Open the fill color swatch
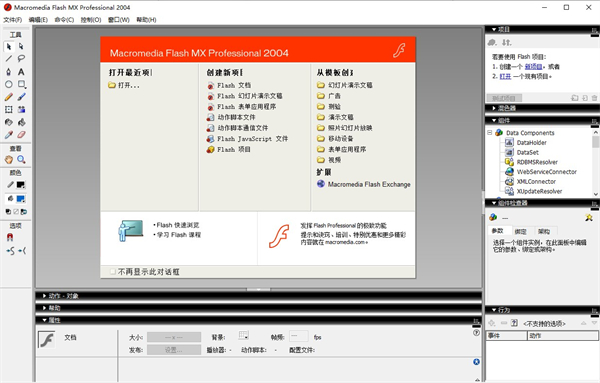 (21, 199)
